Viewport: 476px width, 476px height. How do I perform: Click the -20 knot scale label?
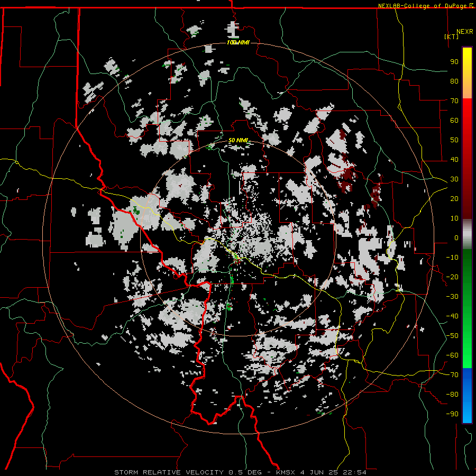[452, 277]
